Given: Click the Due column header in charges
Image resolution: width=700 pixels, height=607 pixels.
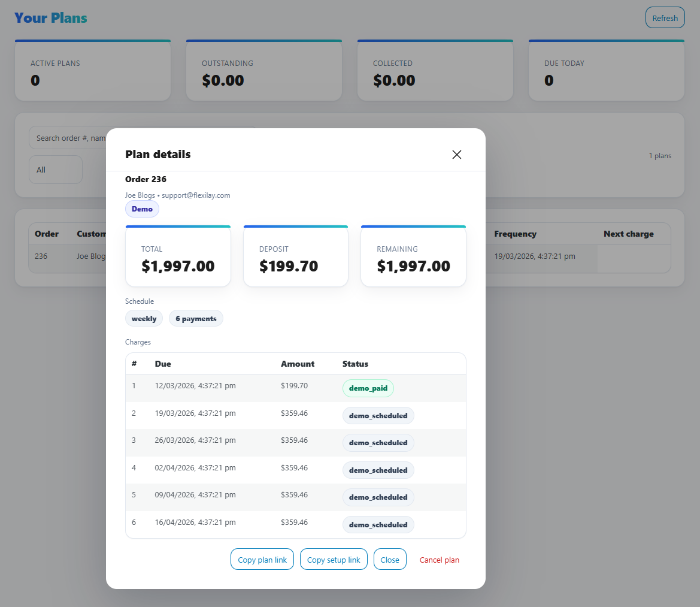Looking at the screenshot, I should (163, 364).
